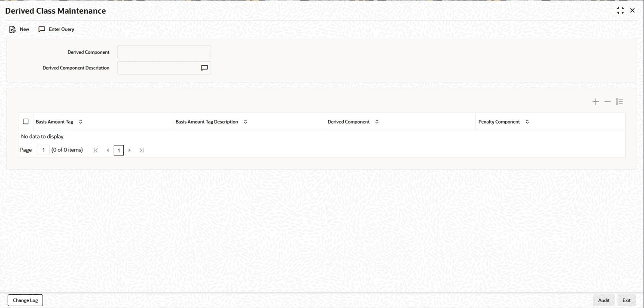Image resolution: width=644 pixels, height=308 pixels.
Task: Sort by Derived Component column
Action: [x=377, y=122]
